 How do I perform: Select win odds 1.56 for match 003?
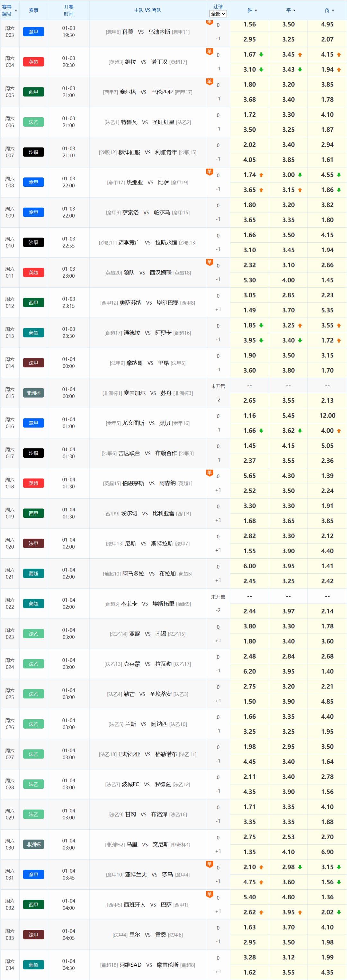[250, 24]
